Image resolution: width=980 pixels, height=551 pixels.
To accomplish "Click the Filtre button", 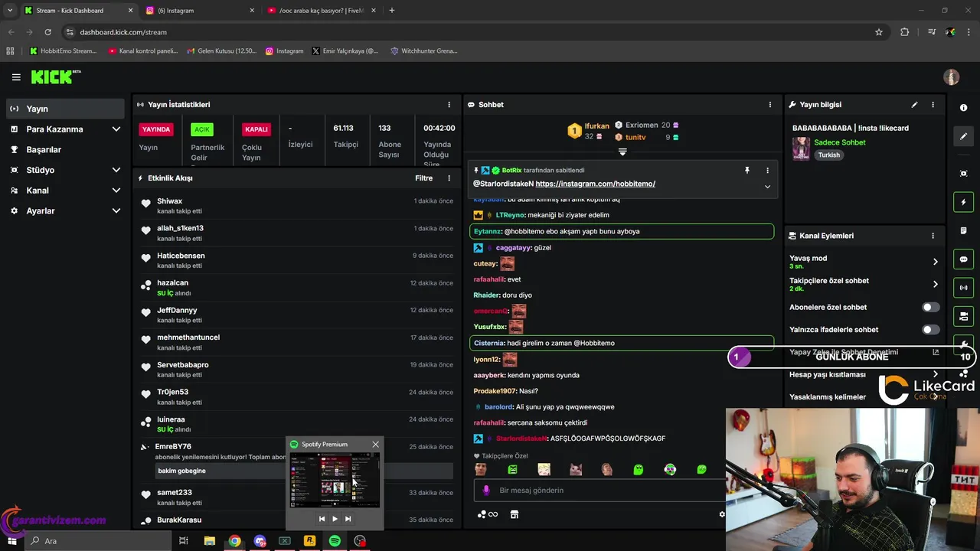I will pos(423,178).
